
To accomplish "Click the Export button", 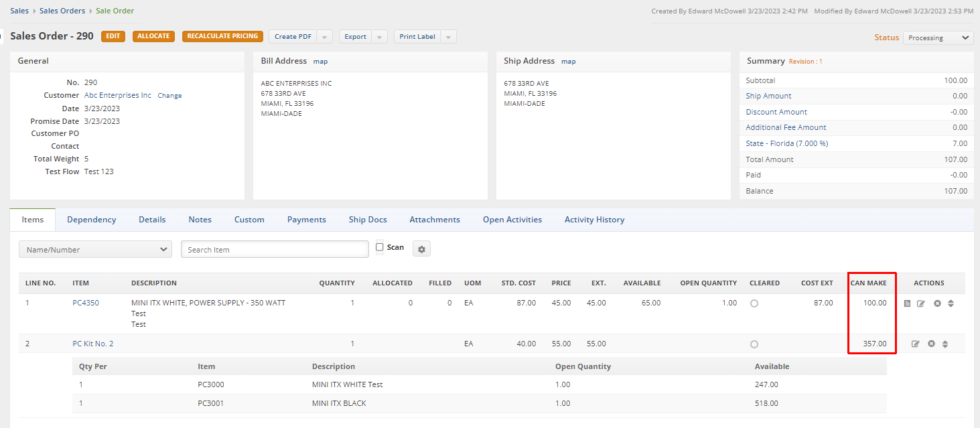I will point(355,37).
